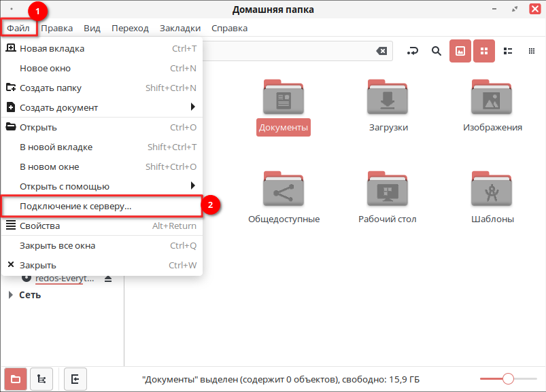This screenshot has height=392, width=546.
Task: Choose Новое окно menu entry
Action: pyautogui.click(x=102, y=68)
